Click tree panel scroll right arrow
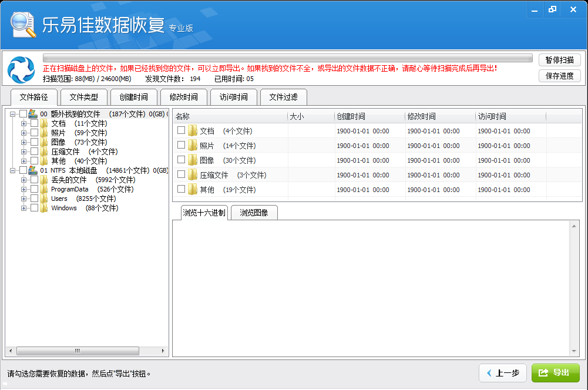 tap(163, 351)
